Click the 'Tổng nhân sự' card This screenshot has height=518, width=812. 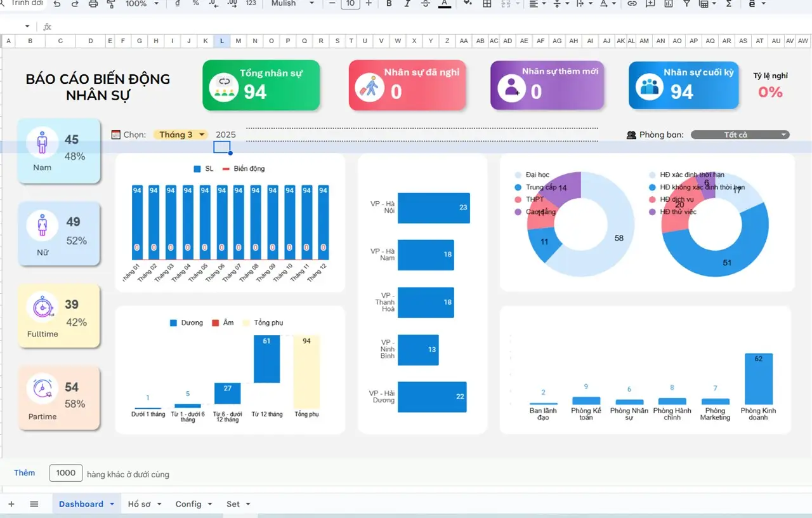(261, 85)
